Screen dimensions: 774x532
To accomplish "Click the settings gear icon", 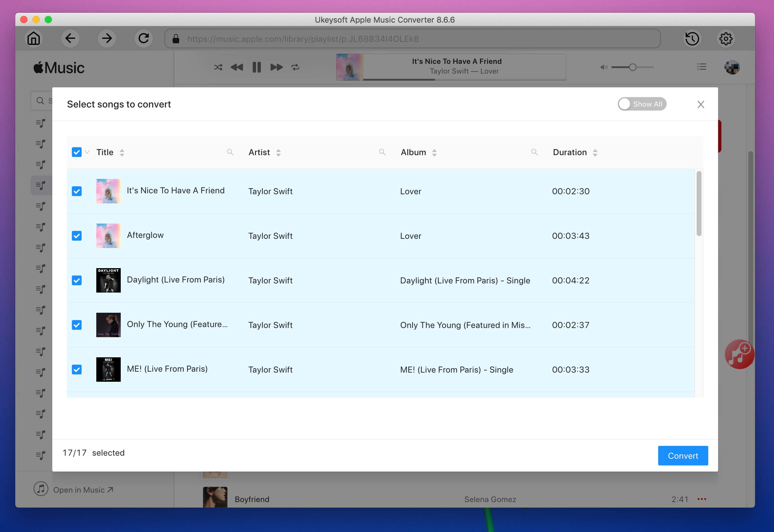I will 725,38.
